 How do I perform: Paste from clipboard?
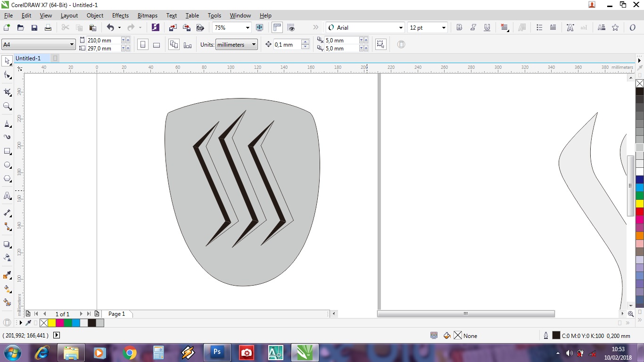(93, 28)
